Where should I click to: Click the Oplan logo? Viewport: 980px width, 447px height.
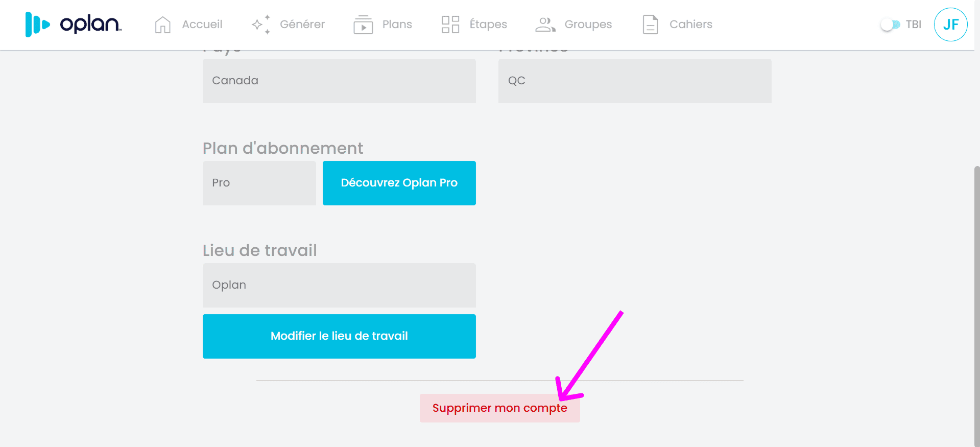(x=74, y=24)
